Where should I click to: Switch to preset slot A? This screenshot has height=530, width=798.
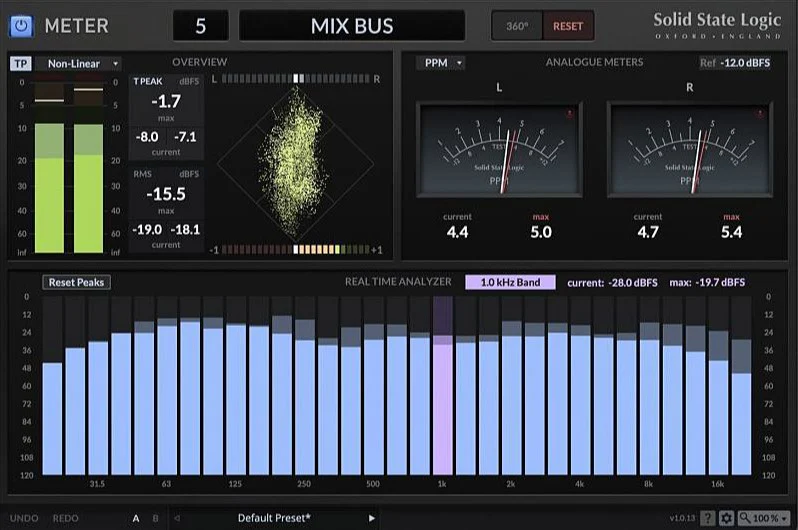pos(136,518)
